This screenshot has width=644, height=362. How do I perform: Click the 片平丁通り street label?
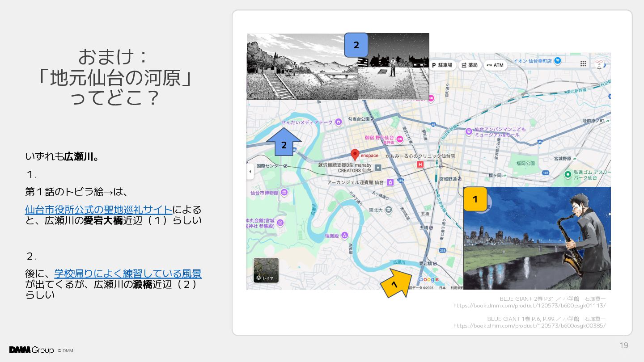[356, 199]
